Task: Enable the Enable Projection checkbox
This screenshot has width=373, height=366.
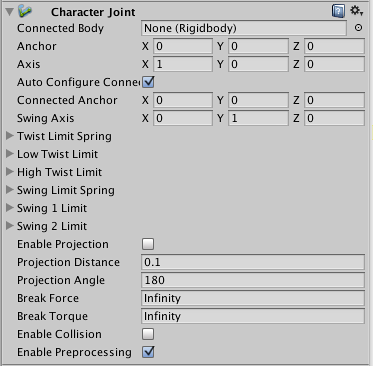Action: pos(148,244)
